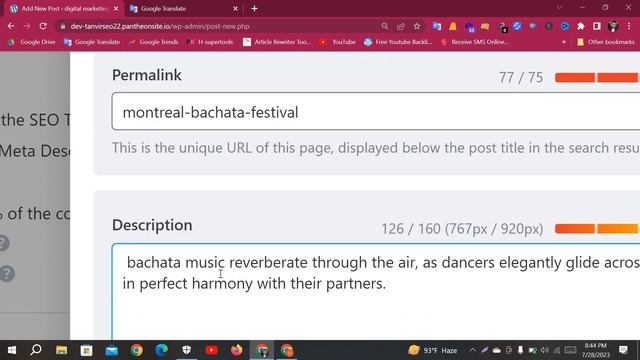Open the Windows Start menu

pos(12,350)
